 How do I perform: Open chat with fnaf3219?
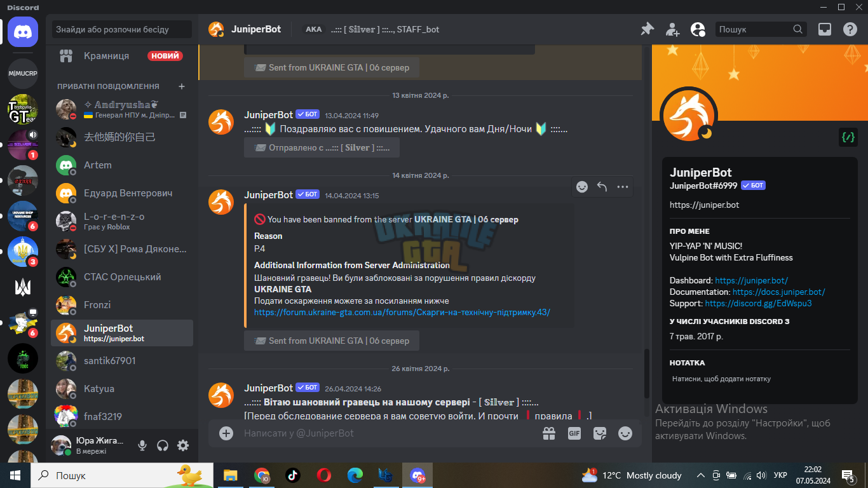[x=121, y=417]
